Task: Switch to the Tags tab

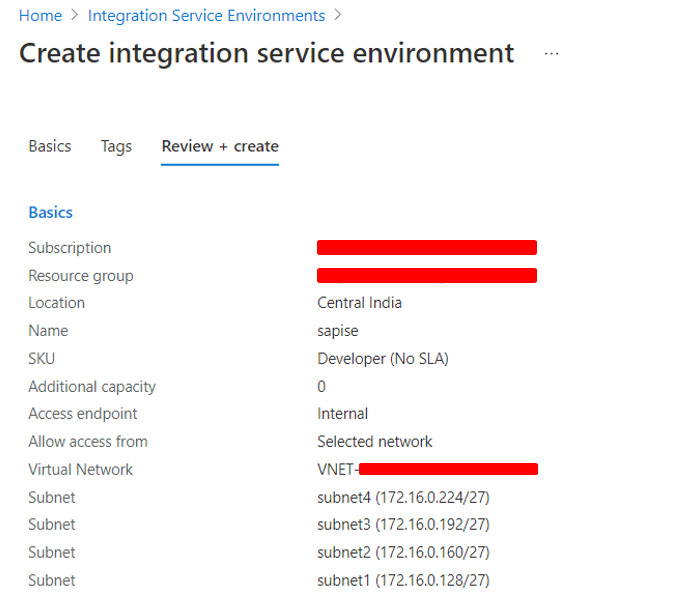Action: (x=116, y=146)
